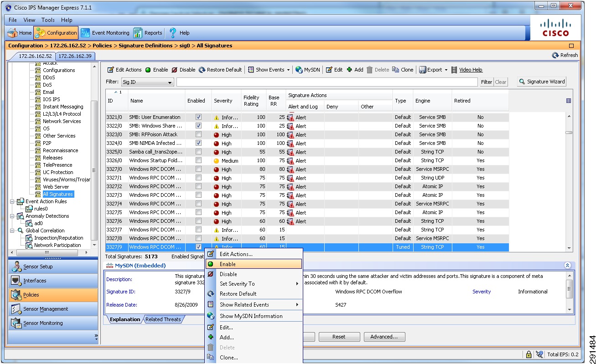Collapse the MySDN panel with chevron
Viewport: 596px width, 364px height.
[567, 265]
